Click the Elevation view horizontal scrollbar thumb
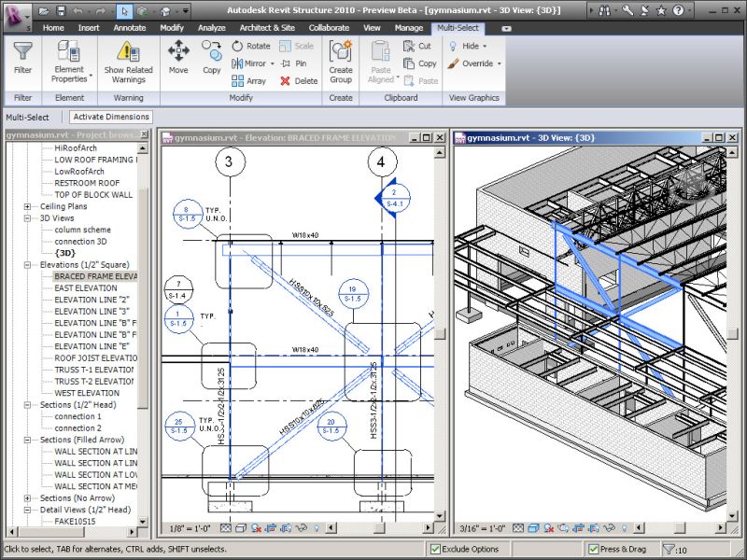The width and height of the screenshot is (747, 560). pos(379,528)
